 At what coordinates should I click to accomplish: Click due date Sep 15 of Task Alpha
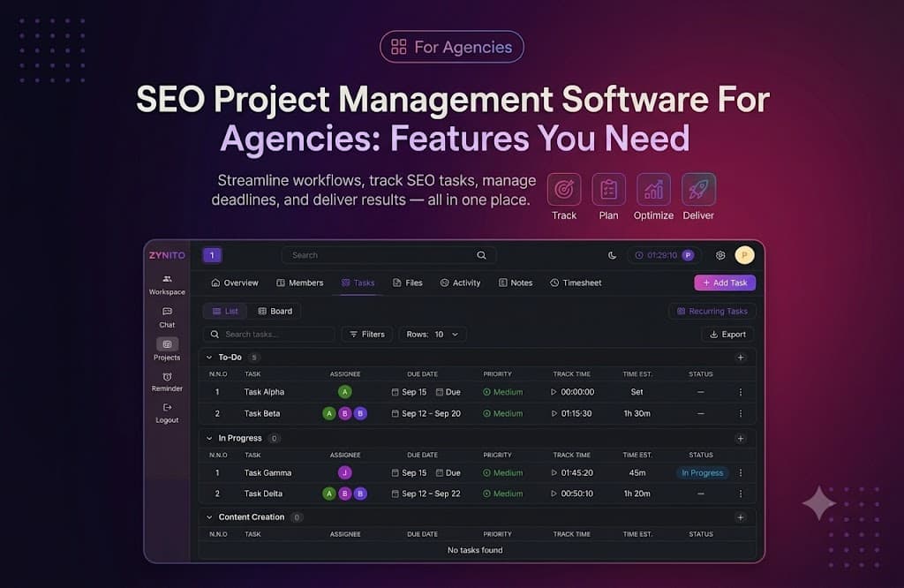pyautogui.click(x=409, y=392)
